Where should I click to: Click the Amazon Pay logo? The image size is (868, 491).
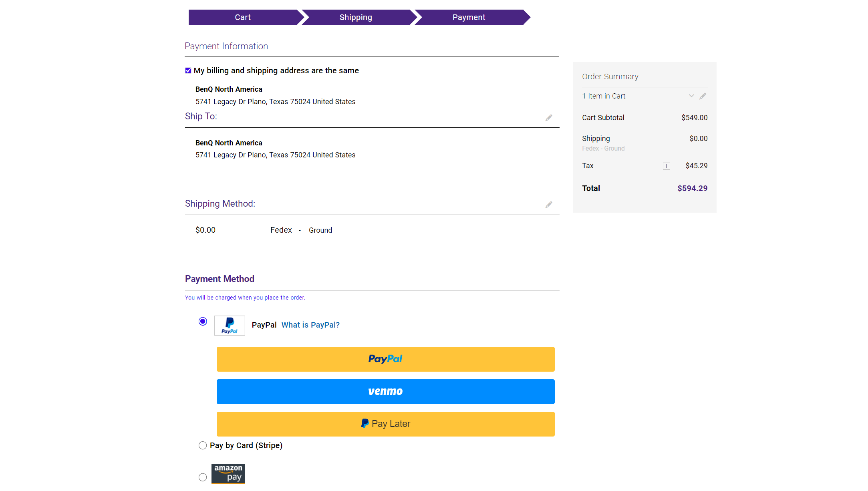click(228, 474)
